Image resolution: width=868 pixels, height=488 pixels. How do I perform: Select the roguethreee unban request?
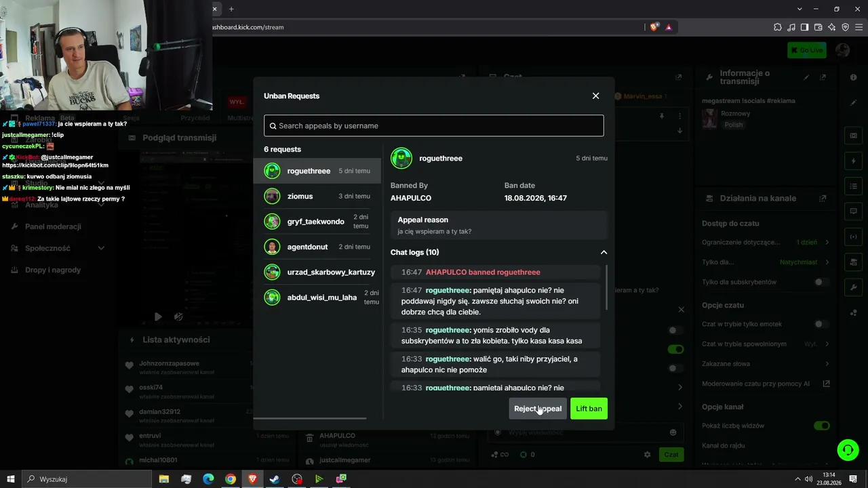(317, 171)
